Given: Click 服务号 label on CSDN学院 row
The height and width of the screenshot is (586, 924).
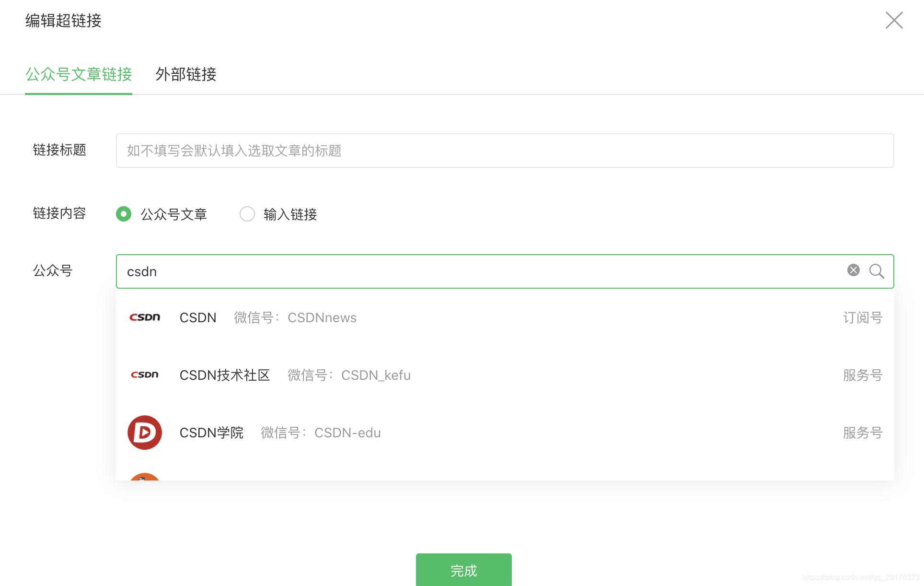Looking at the screenshot, I should pos(863,433).
